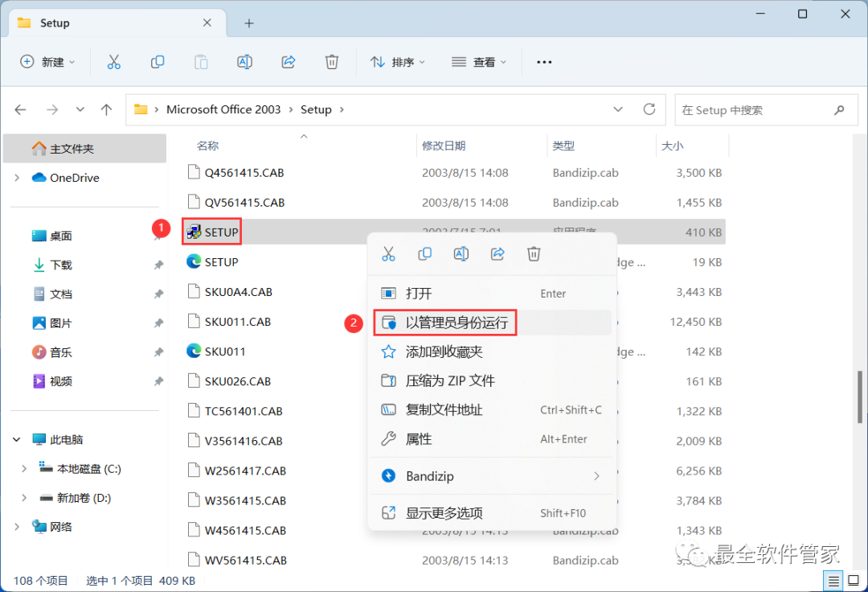Image resolution: width=868 pixels, height=592 pixels.
Task: Sort by the 修改日期 column header
Action: point(444,146)
